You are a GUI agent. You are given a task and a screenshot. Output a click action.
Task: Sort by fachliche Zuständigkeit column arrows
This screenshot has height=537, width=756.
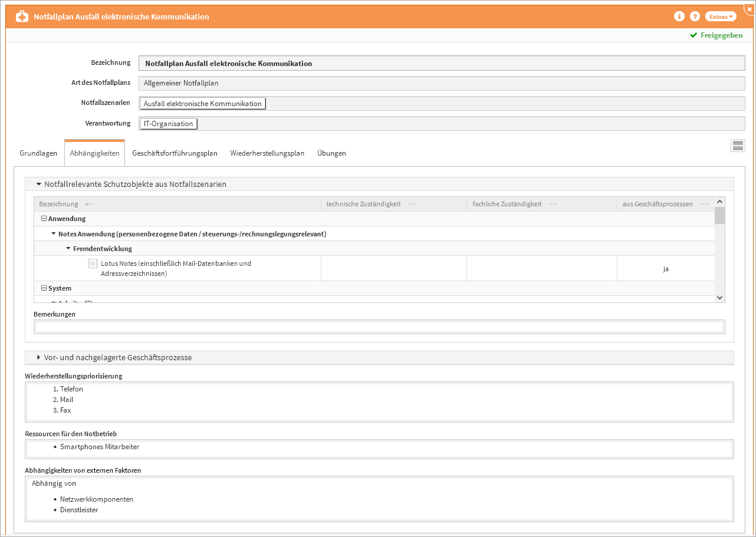tap(553, 205)
